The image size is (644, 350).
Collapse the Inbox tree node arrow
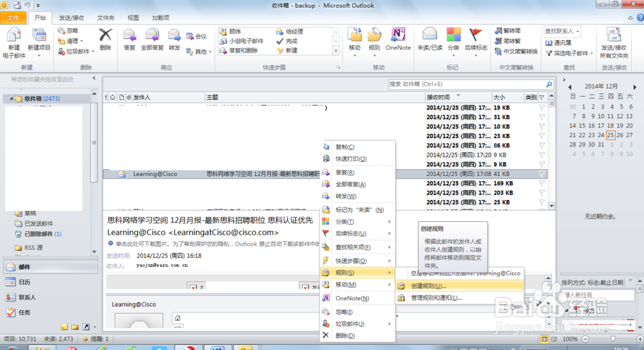[x=11, y=99]
